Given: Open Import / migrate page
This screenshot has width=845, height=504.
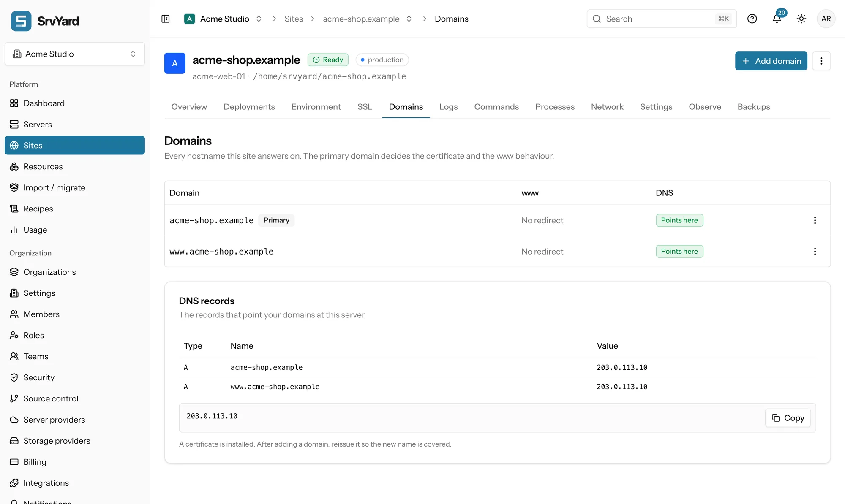Looking at the screenshot, I should (x=75, y=188).
